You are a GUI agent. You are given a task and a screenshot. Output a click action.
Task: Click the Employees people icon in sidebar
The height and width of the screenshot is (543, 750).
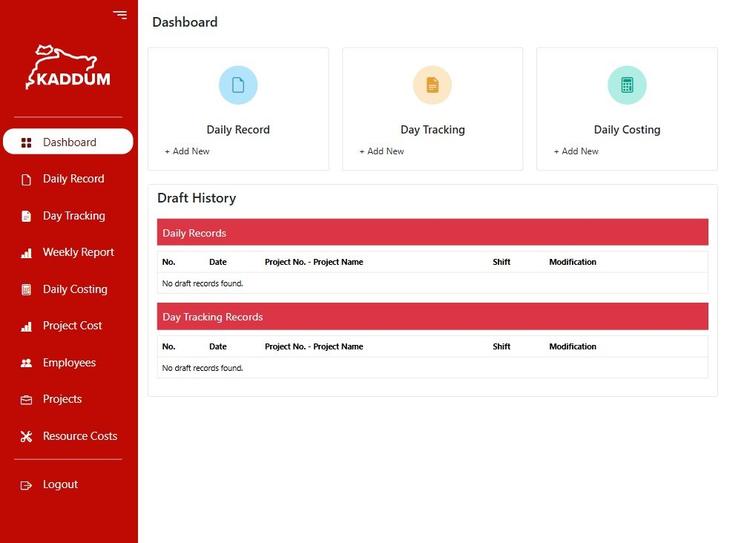(x=26, y=363)
